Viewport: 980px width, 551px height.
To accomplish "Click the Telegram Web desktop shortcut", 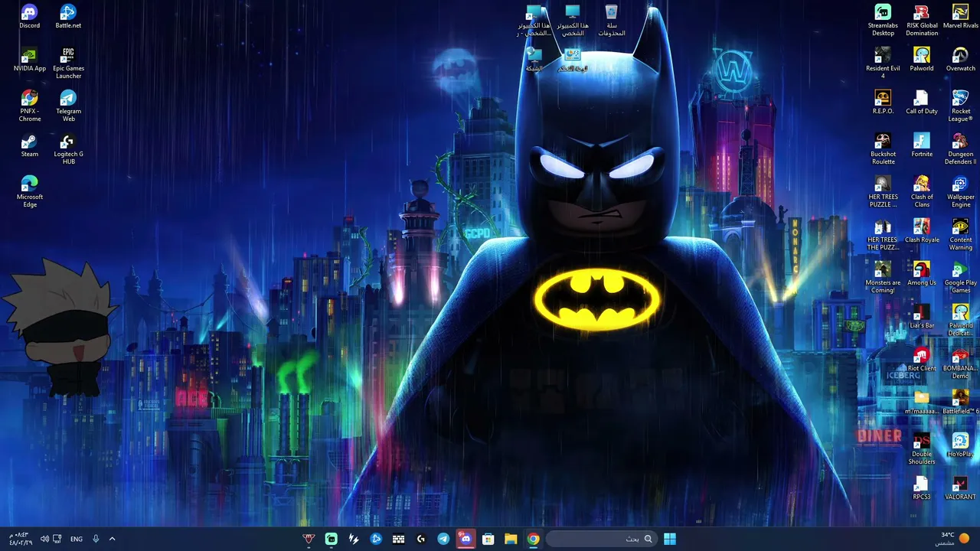I will coord(68,106).
